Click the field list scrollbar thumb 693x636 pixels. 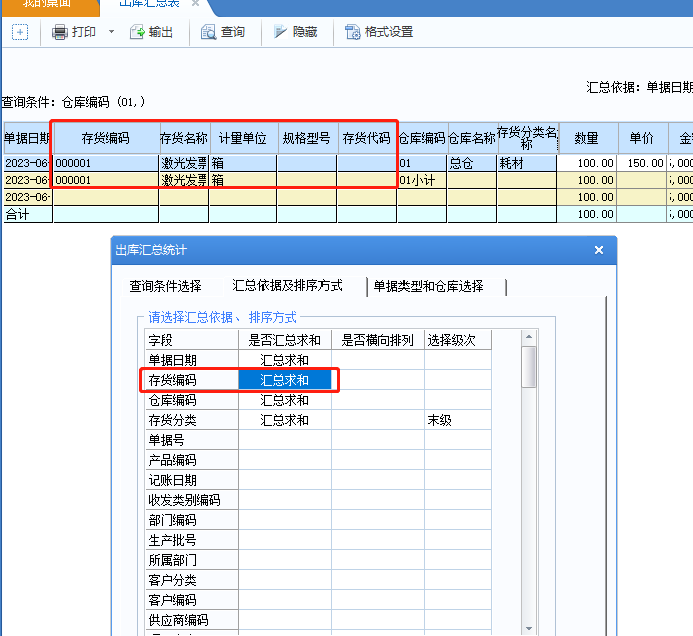pos(529,367)
